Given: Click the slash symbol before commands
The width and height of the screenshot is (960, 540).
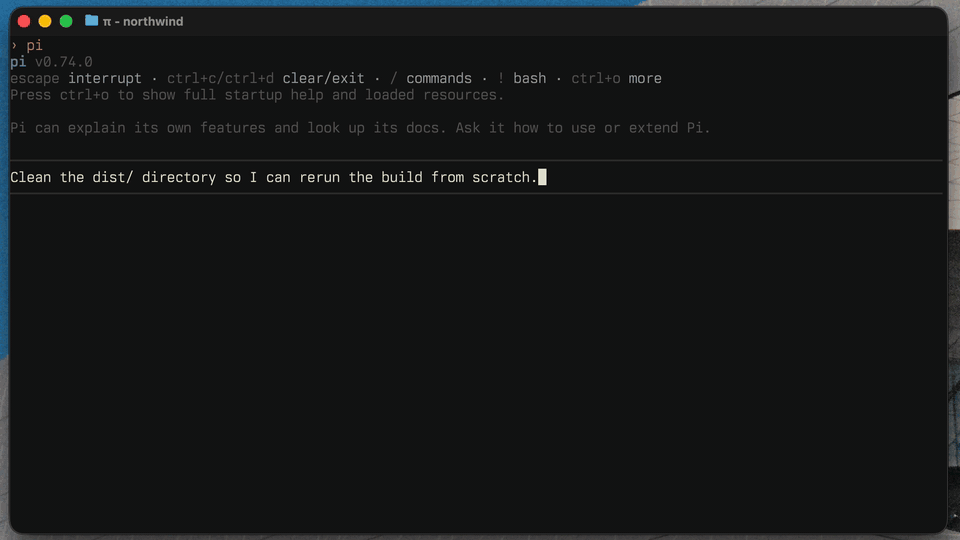Looking at the screenshot, I should coord(394,78).
